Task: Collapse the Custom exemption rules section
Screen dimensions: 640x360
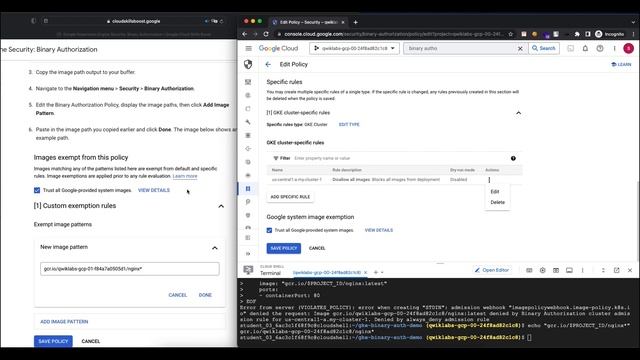Action: point(221,206)
